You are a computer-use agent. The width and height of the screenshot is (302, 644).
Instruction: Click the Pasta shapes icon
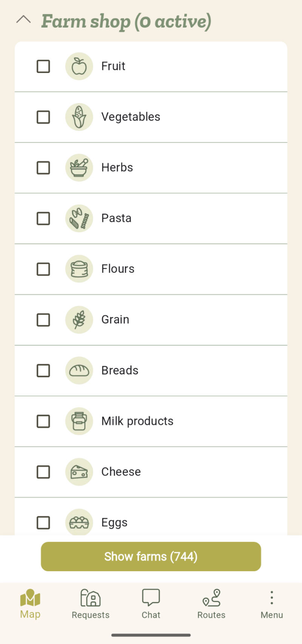pyautogui.click(x=79, y=218)
